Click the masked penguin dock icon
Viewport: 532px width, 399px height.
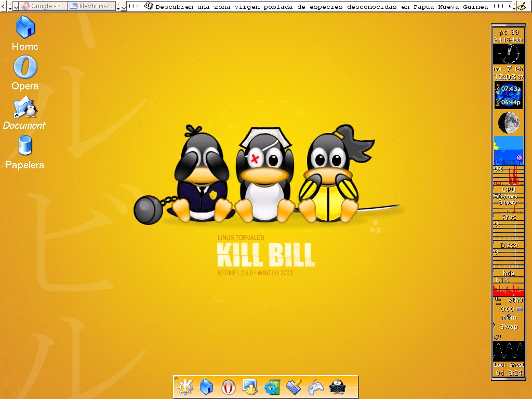click(337, 387)
